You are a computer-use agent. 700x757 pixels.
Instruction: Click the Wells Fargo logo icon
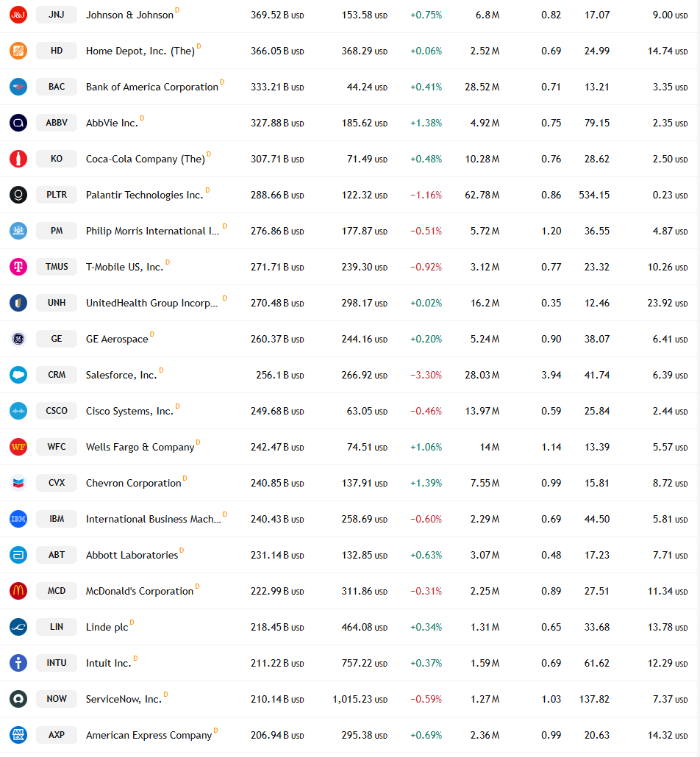[x=18, y=447]
